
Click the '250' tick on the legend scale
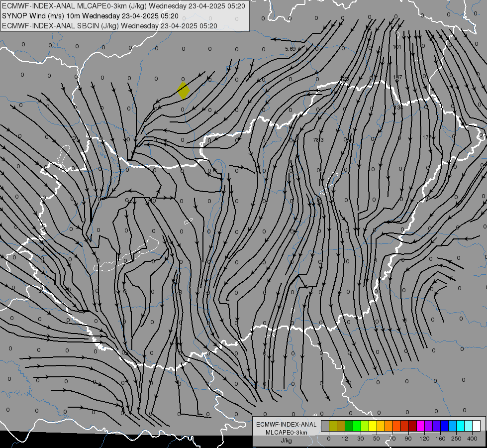(x=456, y=439)
